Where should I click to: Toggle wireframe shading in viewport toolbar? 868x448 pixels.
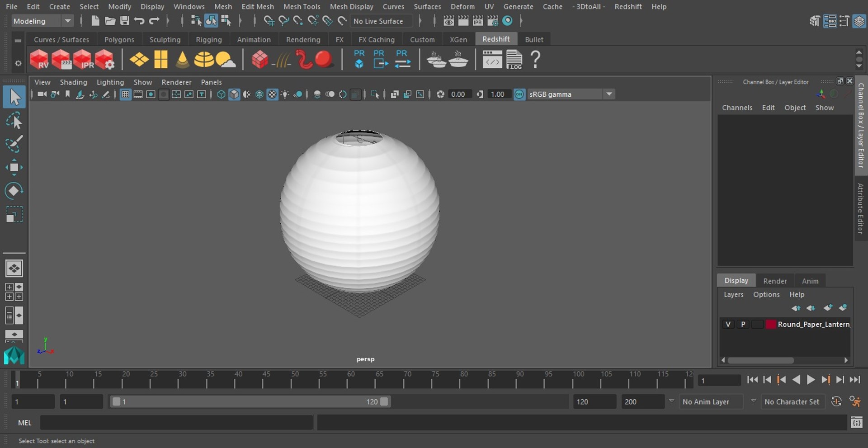pyautogui.click(x=221, y=94)
